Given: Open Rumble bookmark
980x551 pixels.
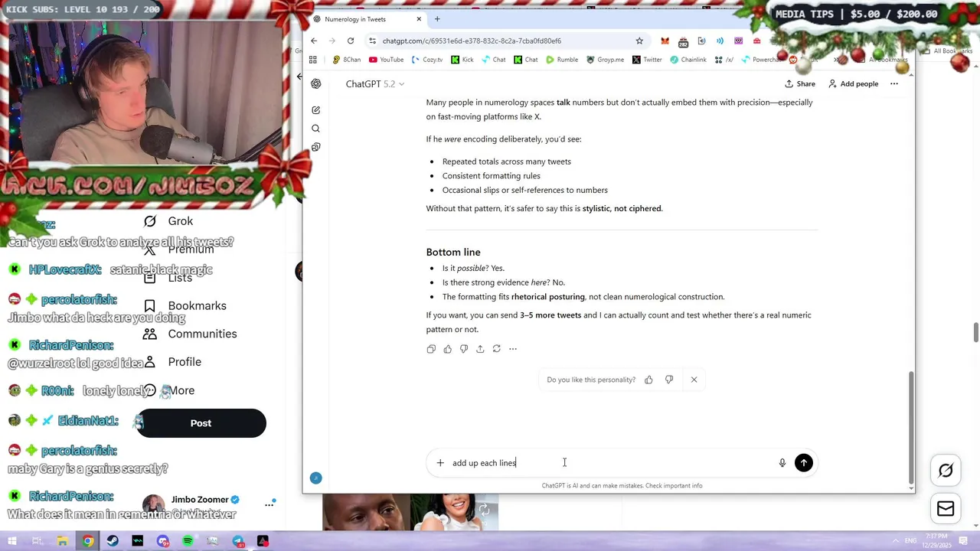Looking at the screenshot, I should tap(562, 60).
